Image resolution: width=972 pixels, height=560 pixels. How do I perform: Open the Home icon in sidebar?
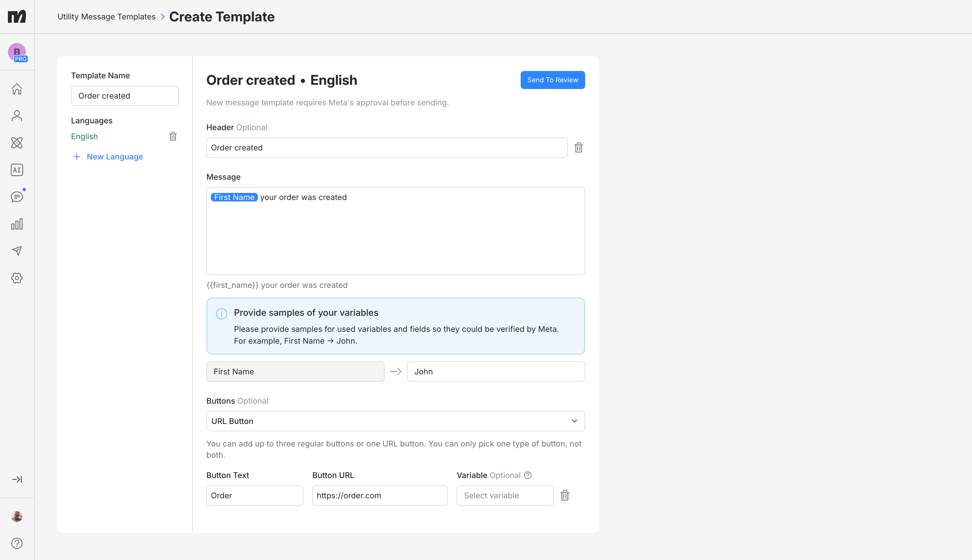pyautogui.click(x=17, y=89)
